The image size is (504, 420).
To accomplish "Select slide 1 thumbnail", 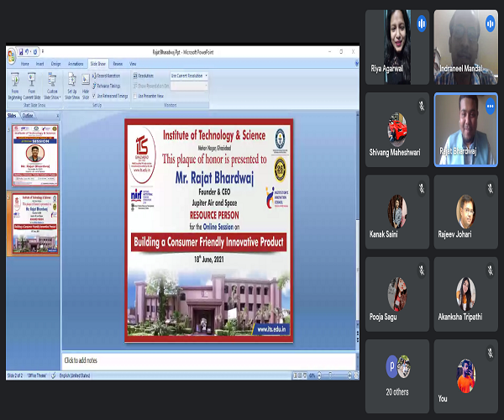I will [35, 156].
